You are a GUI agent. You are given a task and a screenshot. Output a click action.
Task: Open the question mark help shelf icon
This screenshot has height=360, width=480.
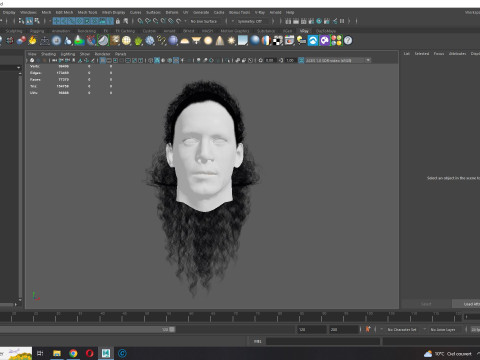[348, 41]
